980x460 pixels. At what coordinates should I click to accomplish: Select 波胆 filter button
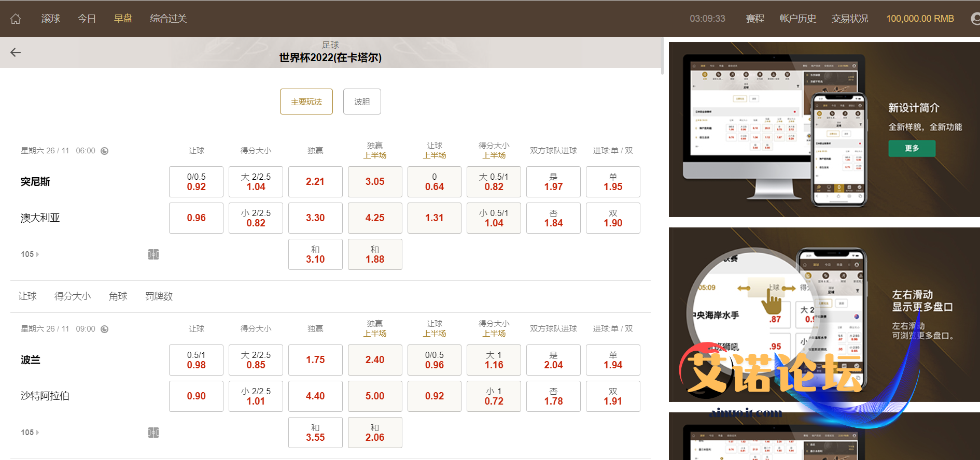(x=362, y=102)
